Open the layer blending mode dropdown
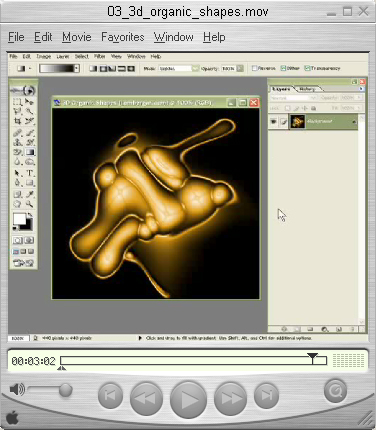 tap(293, 98)
